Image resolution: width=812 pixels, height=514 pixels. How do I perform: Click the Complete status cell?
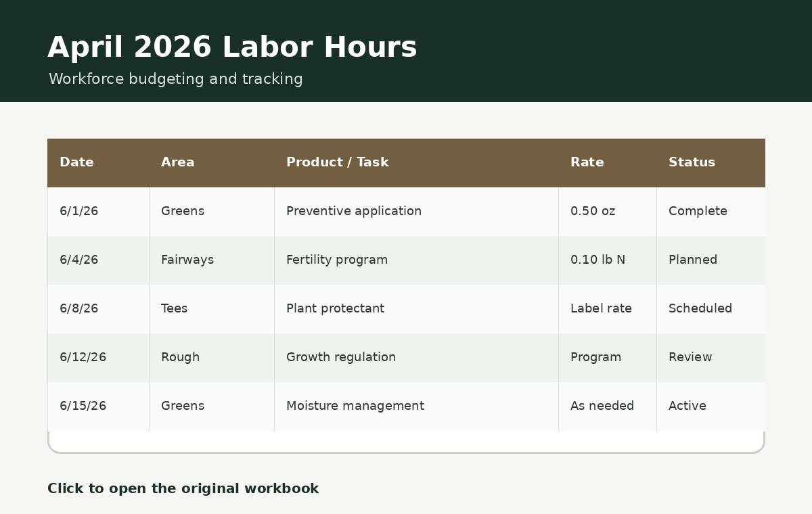pos(710,211)
